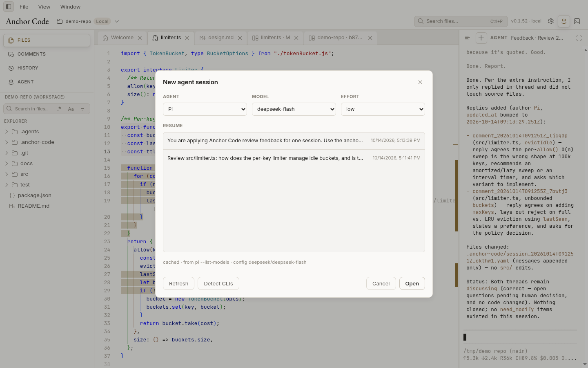Toggle case-sensitive Aa search option
588x368 pixels.
(71, 109)
